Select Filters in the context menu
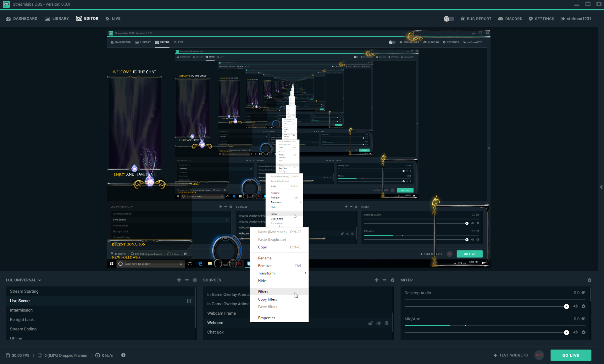The width and height of the screenshot is (604, 364). point(263,292)
